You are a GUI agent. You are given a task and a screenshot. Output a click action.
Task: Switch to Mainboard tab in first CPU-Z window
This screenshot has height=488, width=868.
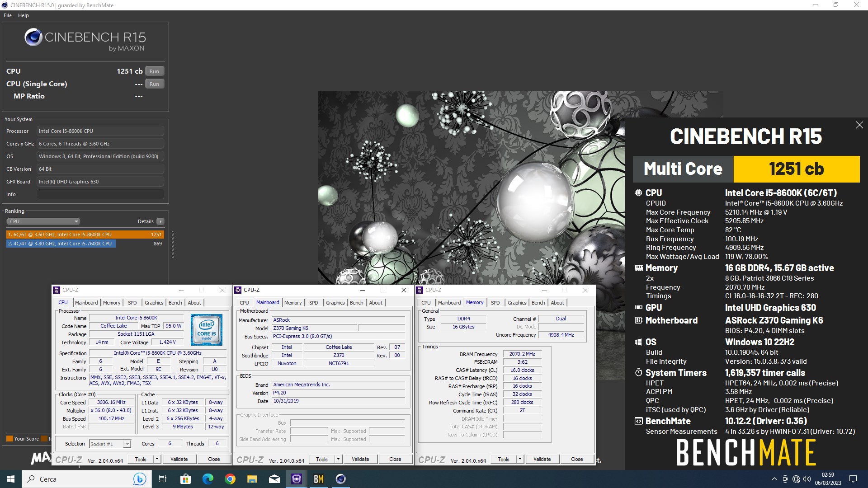point(86,303)
